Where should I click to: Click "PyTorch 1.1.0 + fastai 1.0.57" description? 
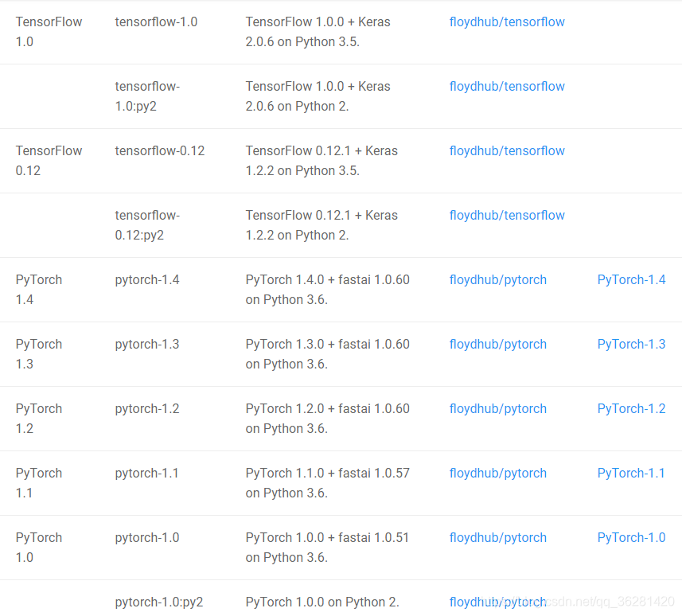coord(328,473)
